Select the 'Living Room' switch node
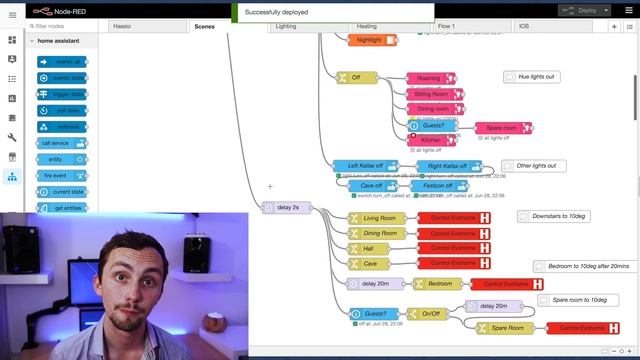This screenshot has height=360, width=640. [x=377, y=218]
